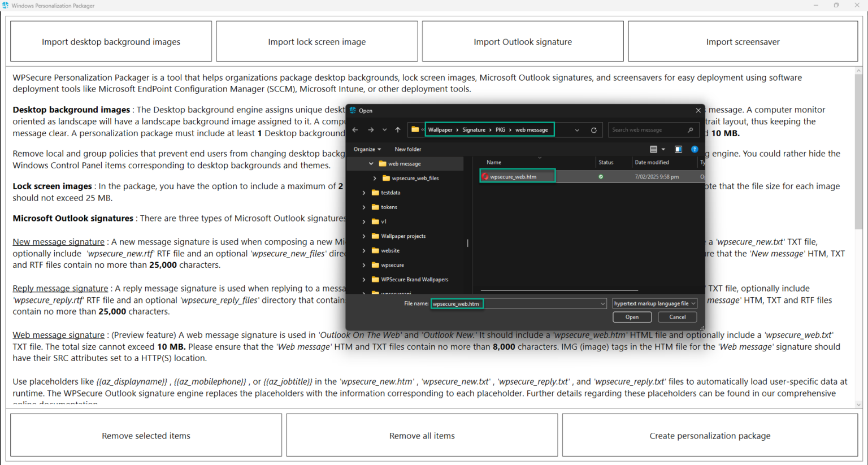The image size is (868, 465).
Task: Select the wpsecure_web.htm file
Action: tap(513, 177)
